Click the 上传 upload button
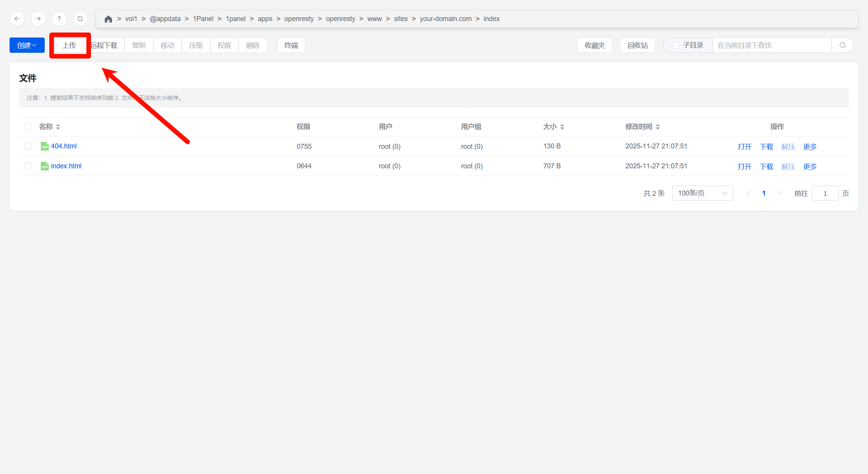Image resolution: width=868 pixels, height=474 pixels. coord(69,45)
